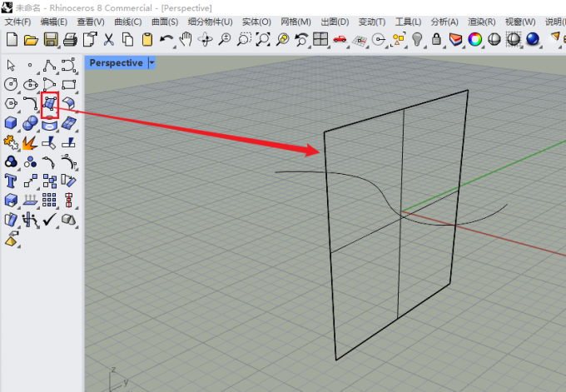
Task: Click the shaded grey sphere icon
Action: [x=494, y=39]
